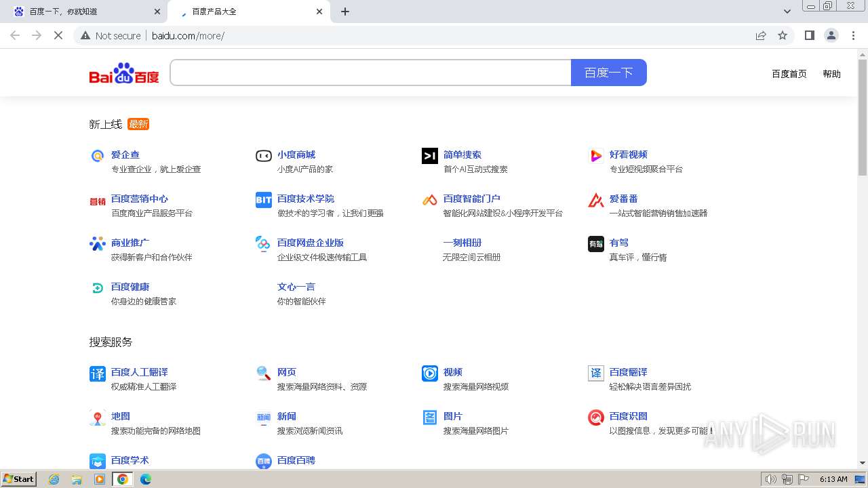Click the Not secure site info
This screenshot has width=868, height=488.
(111, 35)
